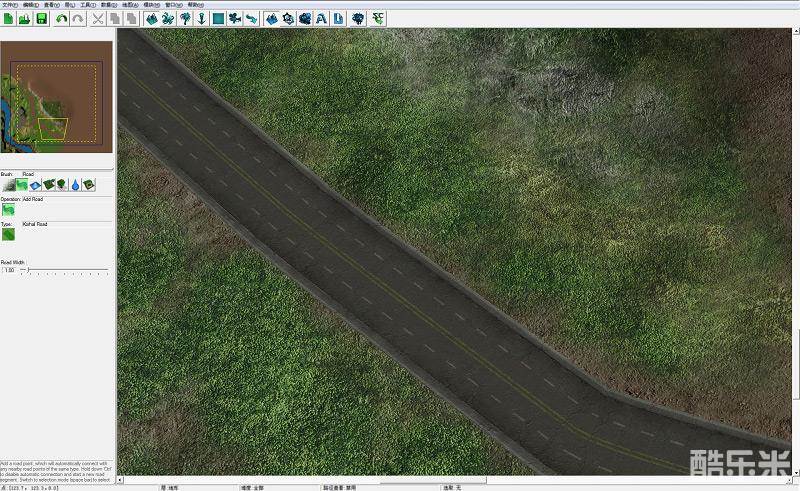Click the Road Width value field
The image size is (800, 491).
10,270
